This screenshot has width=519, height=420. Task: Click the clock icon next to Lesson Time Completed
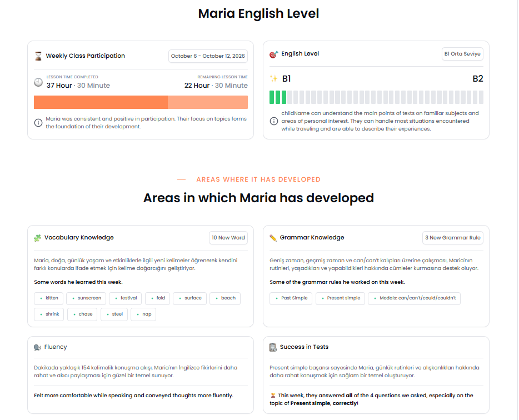38,82
